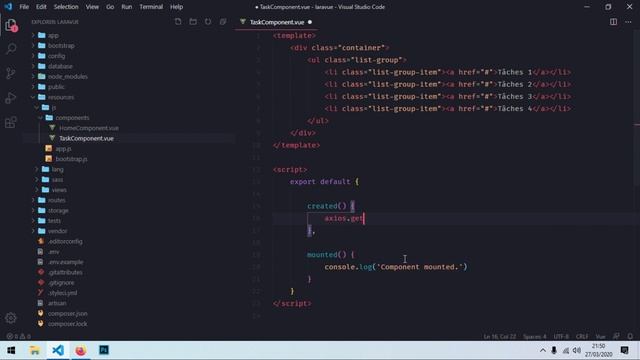Screen dimensions: 640x360
Task: Click the Refresh Explorer icon
Action: pyautogui.click(x=208, y=22)
